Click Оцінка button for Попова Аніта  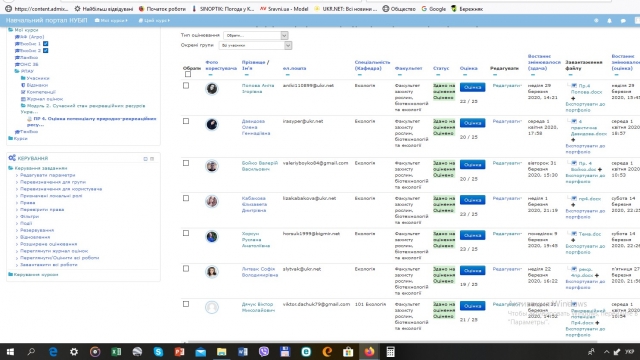(x=472, y=87)
